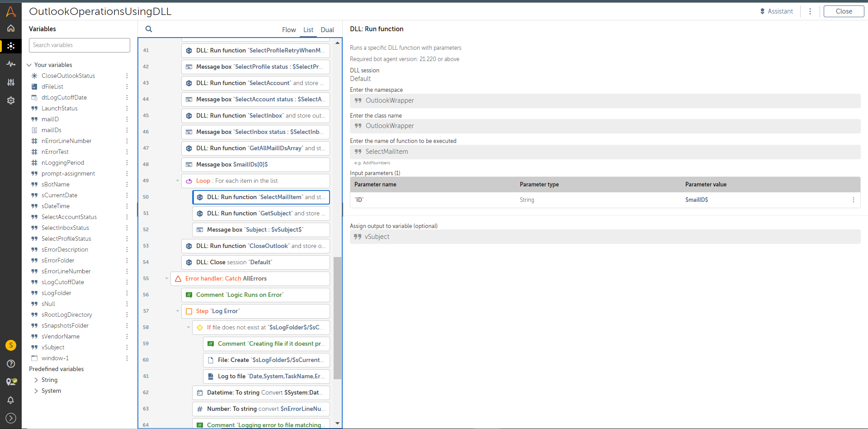
Task: Open the $mailID$ parameter row options menu
Action: (x=853, y=200)
